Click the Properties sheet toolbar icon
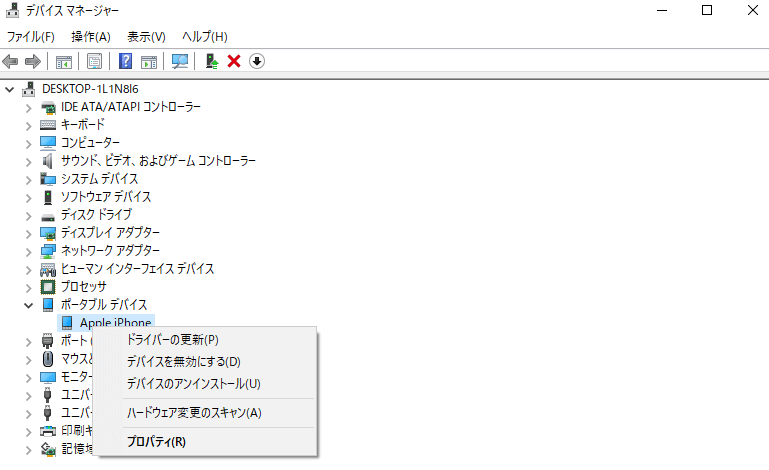 tap(94, 61)
